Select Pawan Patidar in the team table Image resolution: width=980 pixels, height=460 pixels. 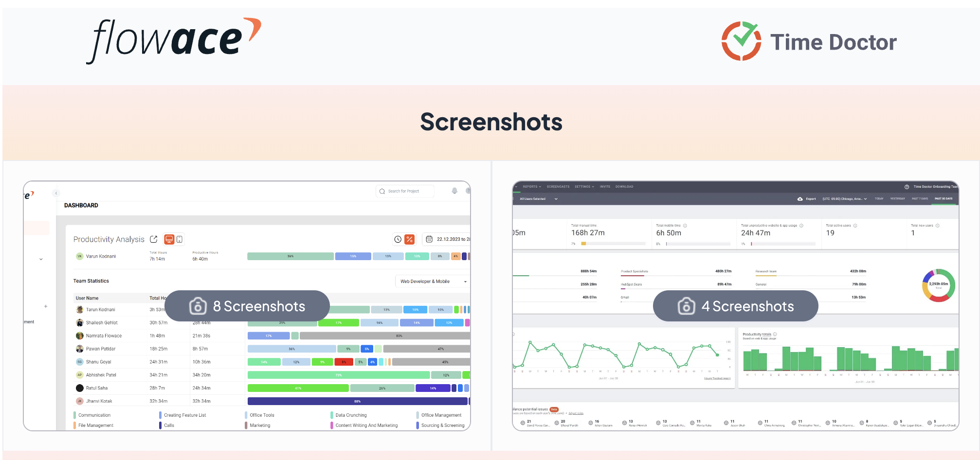(100, 349)
